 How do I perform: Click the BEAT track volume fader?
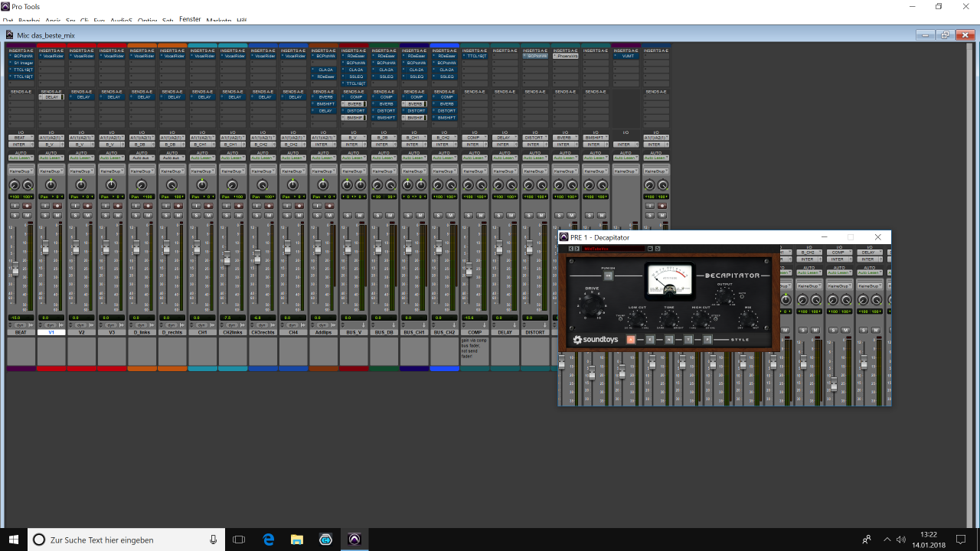[x=15, y=269]
